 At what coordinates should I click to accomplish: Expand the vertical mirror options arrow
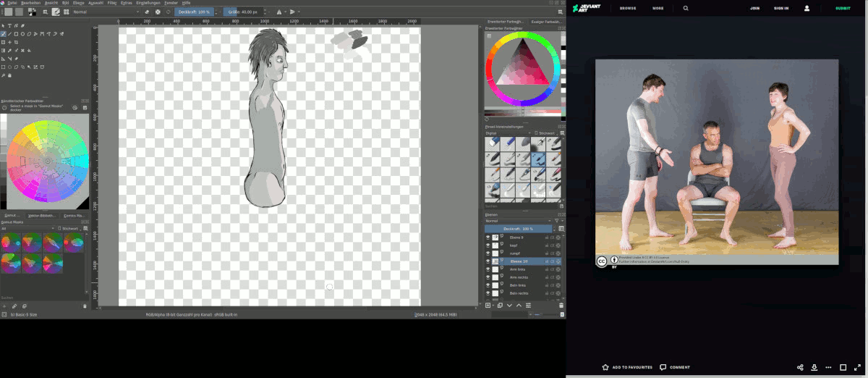[299, 12]
